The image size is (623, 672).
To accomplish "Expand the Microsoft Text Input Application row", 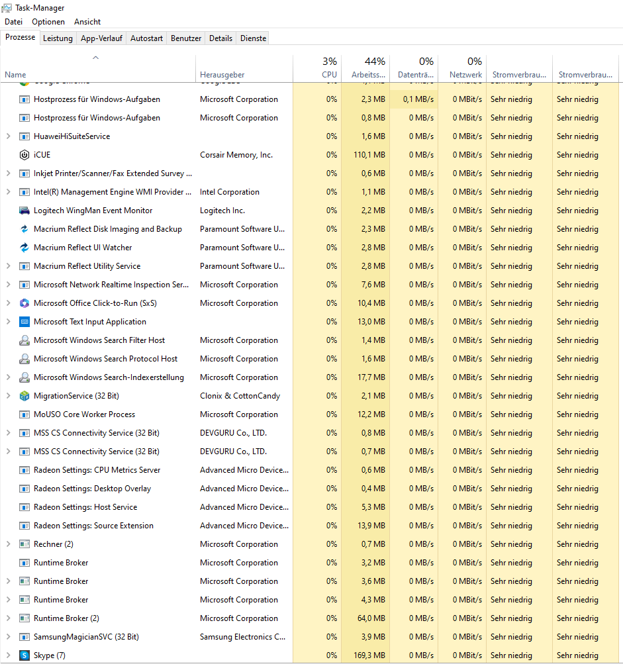I will [x=8, y=321].
